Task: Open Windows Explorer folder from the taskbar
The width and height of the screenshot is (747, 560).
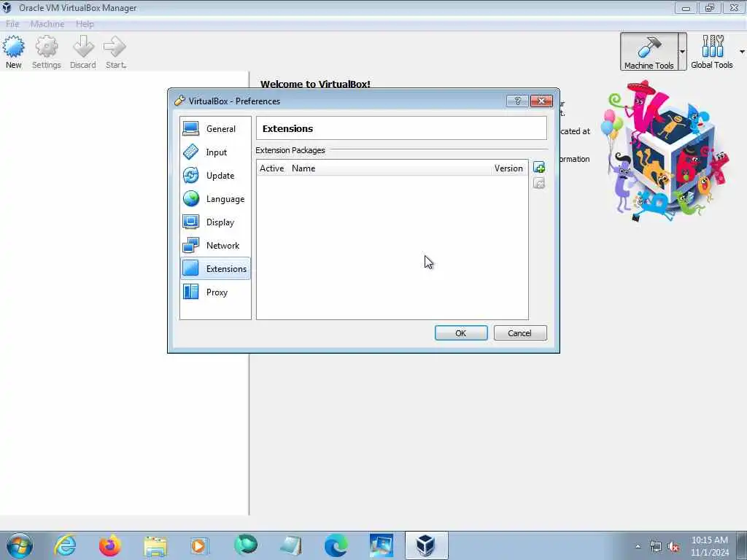Action: coord(155,545)
